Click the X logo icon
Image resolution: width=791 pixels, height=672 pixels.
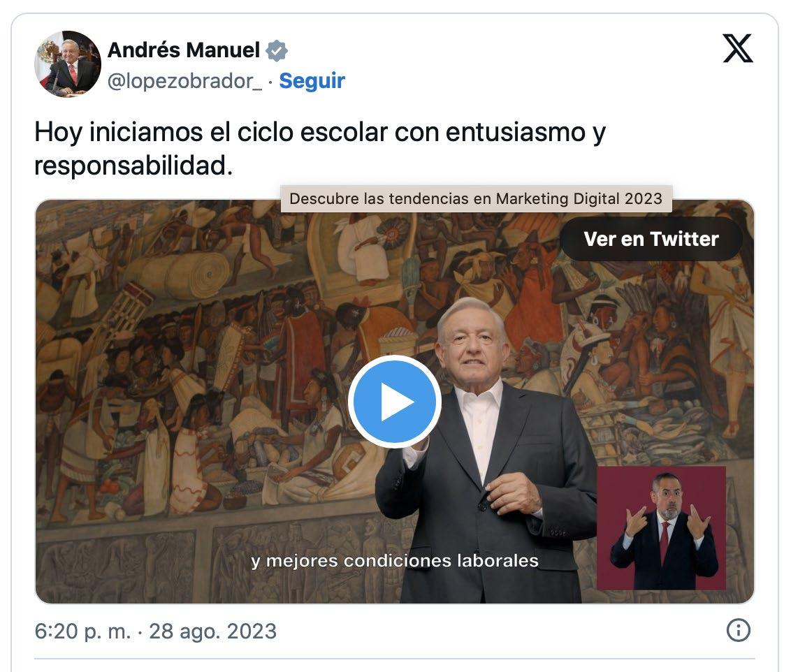click(x=737, y=48)
